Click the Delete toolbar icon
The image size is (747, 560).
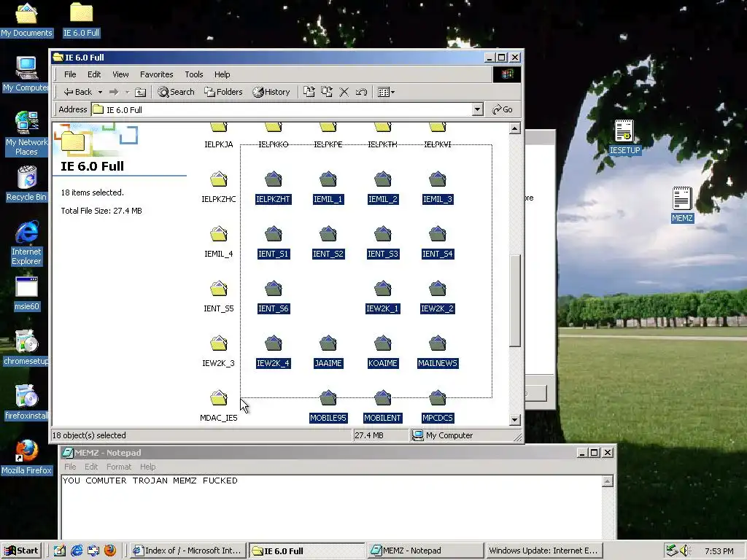[x=344, y=92]
